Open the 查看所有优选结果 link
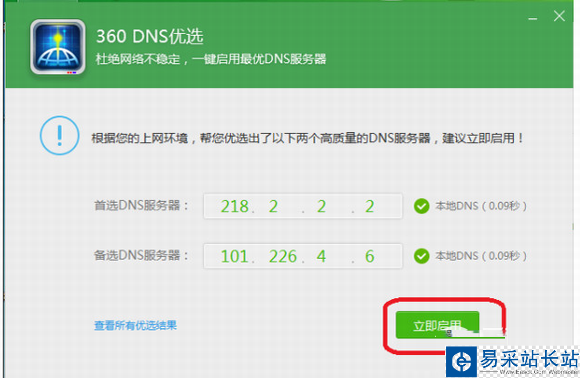Image resolution: width=580 pixels, height=378 pixels. click(x=135, y=325)
